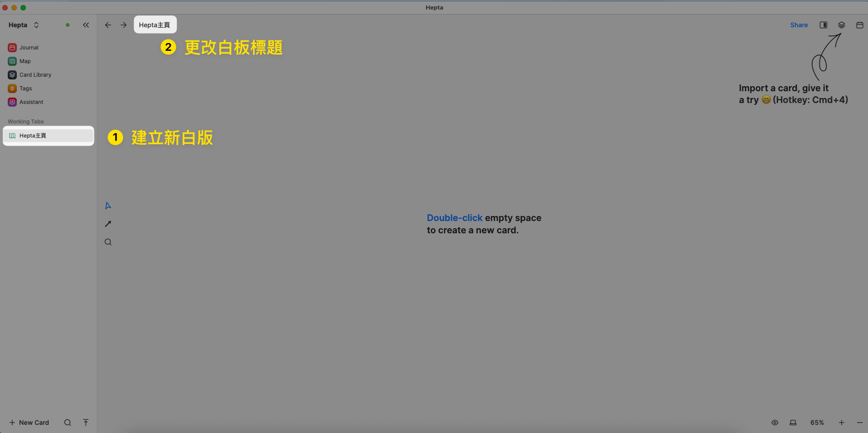
Task: Open the card library layers icon
Action: (841, 25)
